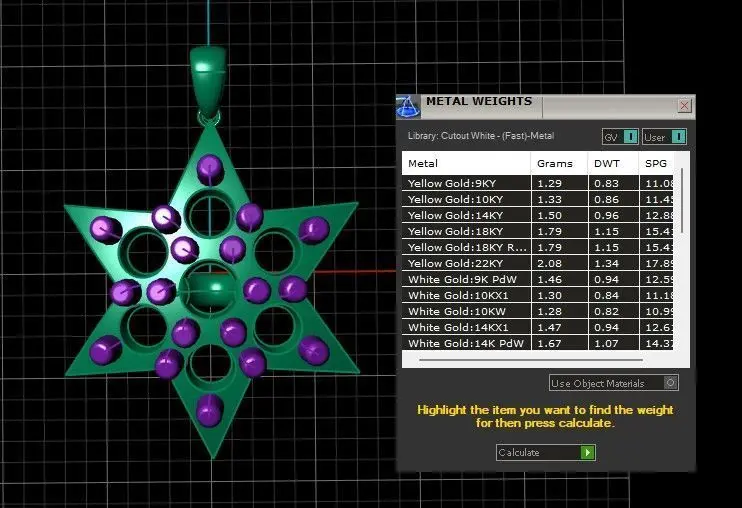This screenshot has height=508, width=742.
Task: Select the White Gold:10KX1 row
Action: (x=538, y=296)
